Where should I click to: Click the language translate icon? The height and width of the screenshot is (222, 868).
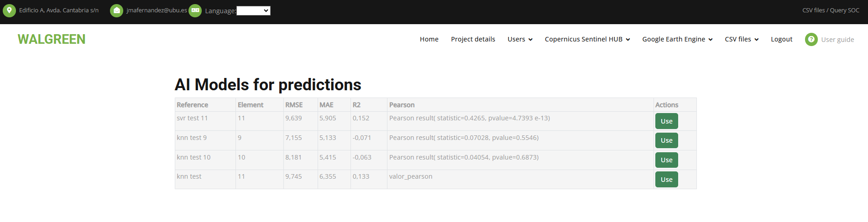[x=195, y=10]
